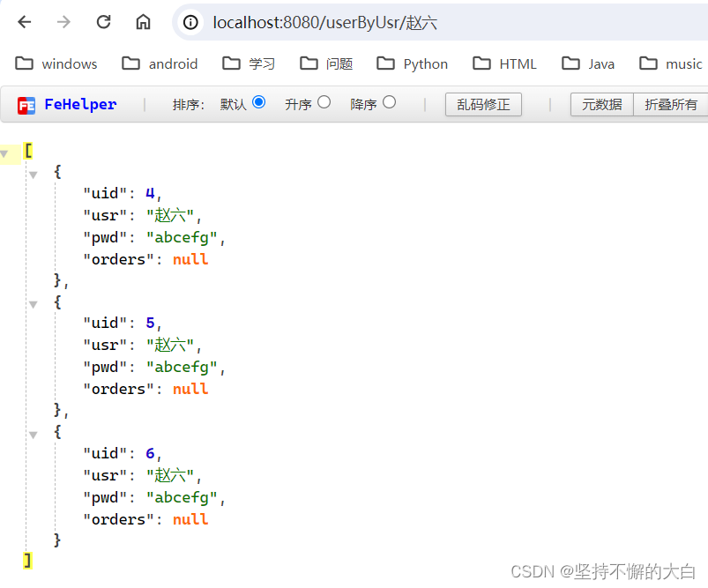The height and width of the screenshot is (588, 708).
Task: Click the null orders value in the uid 6 object
Action: pyautogui.click(x=190, y=519)
